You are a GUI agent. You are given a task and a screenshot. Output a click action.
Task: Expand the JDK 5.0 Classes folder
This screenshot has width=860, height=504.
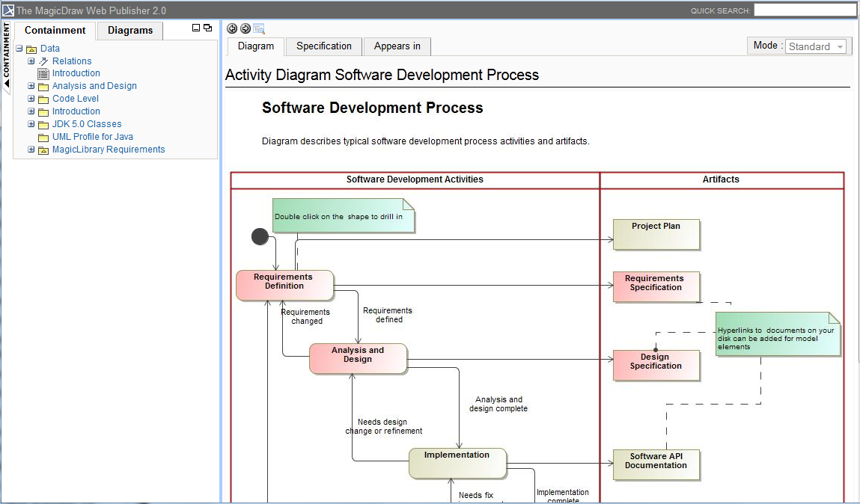click(x=31, y=124)
